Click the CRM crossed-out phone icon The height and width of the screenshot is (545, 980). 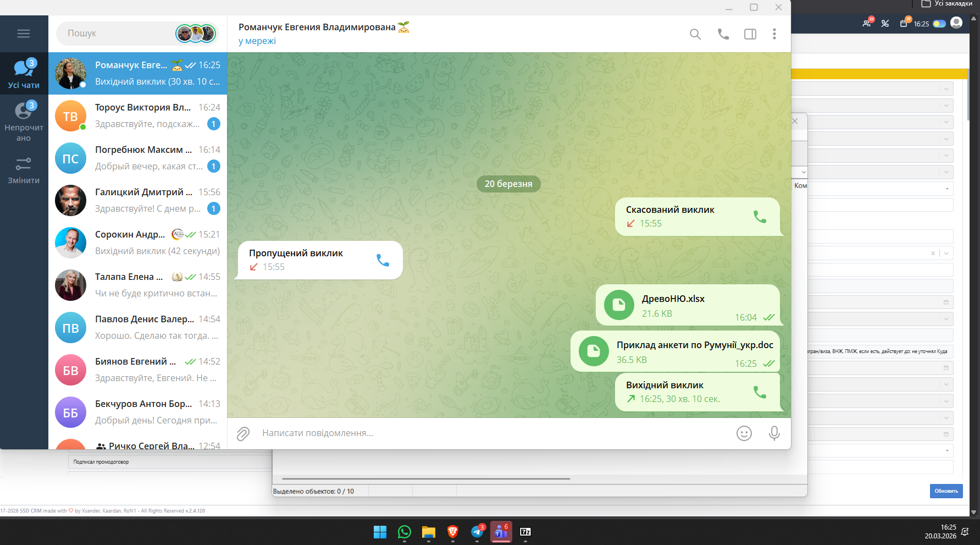pyautogui.click(x=885, y=24)
